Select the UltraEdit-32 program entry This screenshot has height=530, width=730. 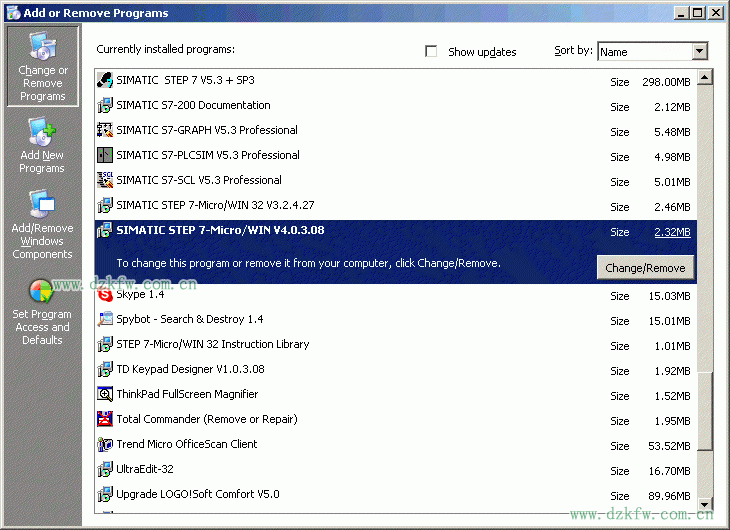click(x=145, y=469)
